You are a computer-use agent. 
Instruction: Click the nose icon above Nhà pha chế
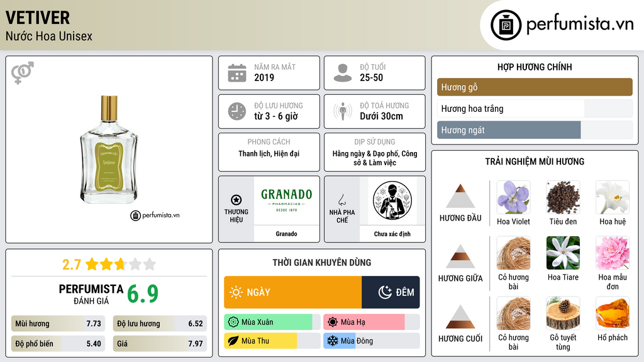[x=341, y=200]
